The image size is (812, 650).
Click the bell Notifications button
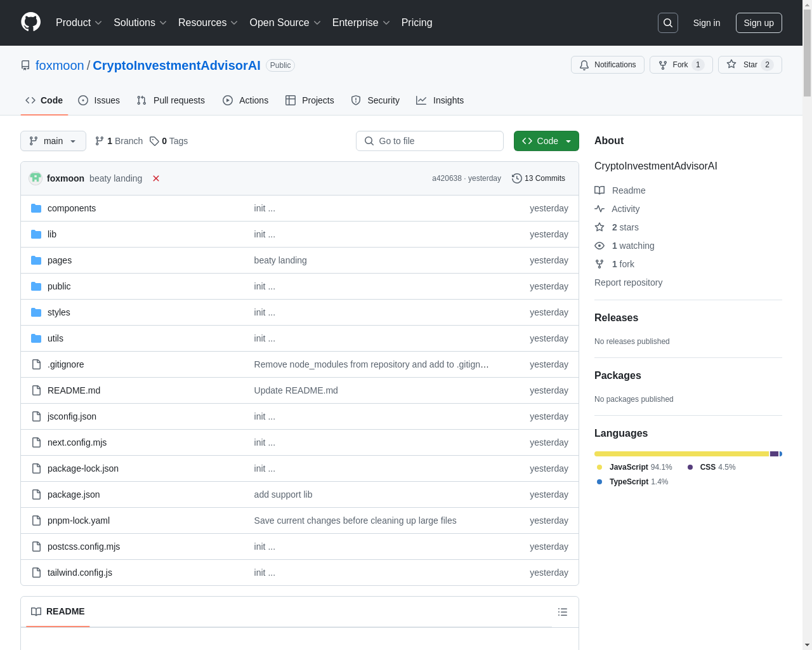pyautogui.click(x=608, y=65)
